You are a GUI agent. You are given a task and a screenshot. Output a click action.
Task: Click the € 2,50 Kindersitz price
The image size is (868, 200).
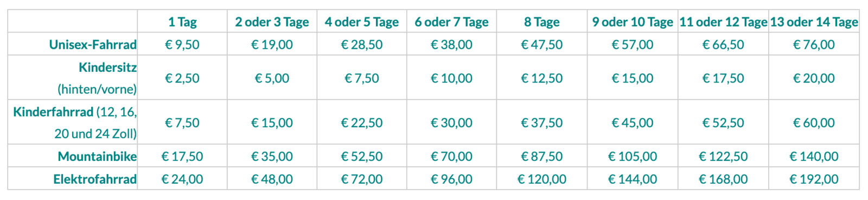point(182,78)
